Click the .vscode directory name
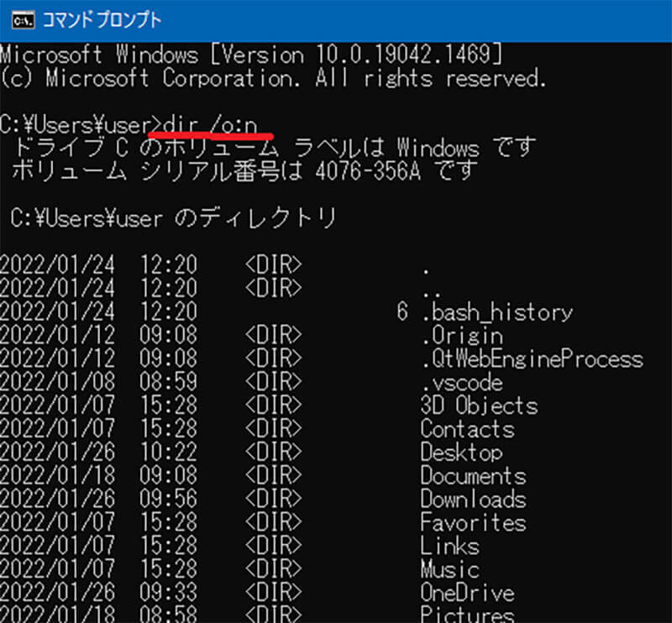 click(461, 383)
